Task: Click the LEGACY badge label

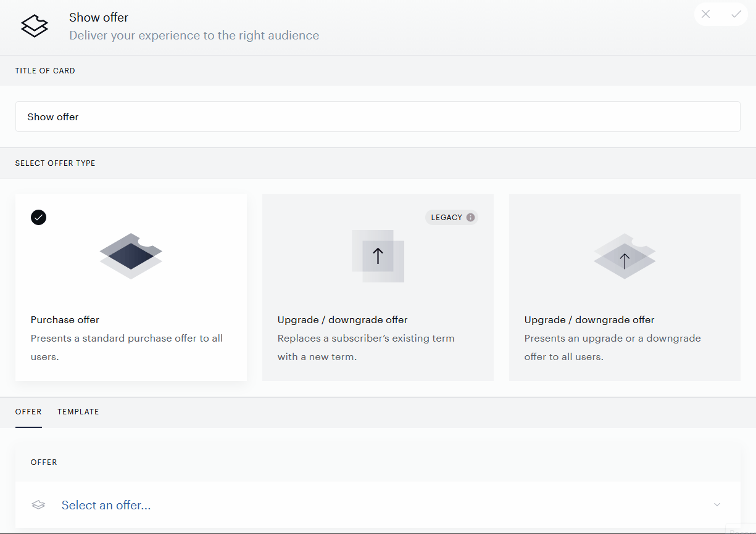Action: coord(447,218)
